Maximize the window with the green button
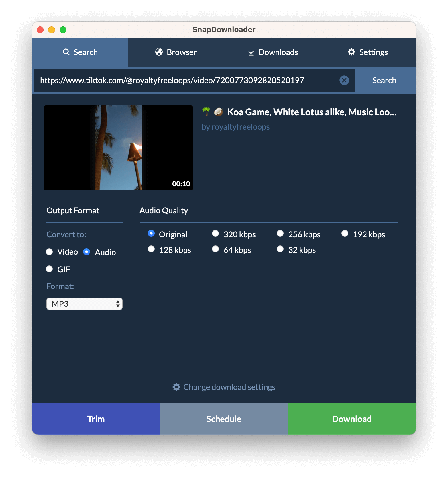This screenshot has height=477, width=448. coord(63,30)
